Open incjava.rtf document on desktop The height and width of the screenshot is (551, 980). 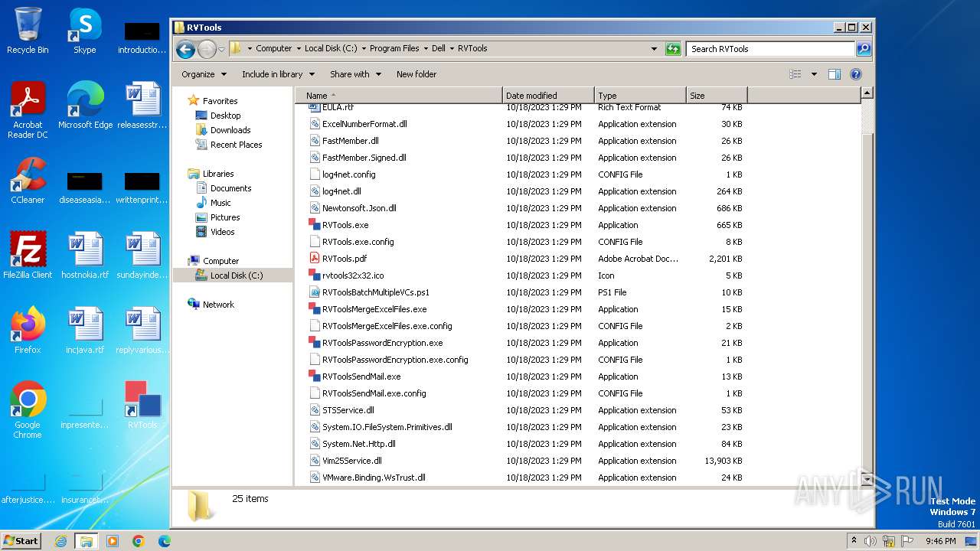85,331
